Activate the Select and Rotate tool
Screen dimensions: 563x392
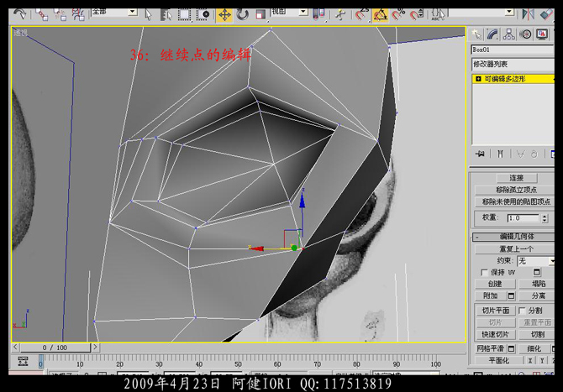click(x=242, y=15)
